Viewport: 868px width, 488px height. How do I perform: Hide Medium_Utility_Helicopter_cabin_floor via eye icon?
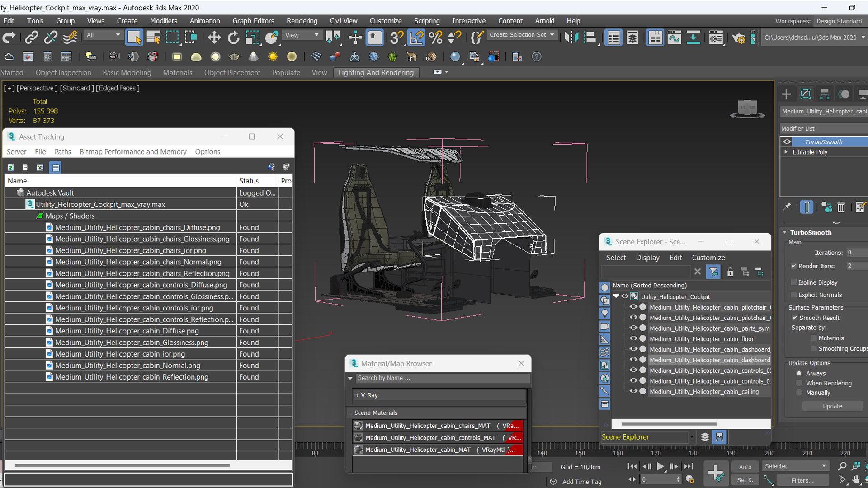pos(633,338)
